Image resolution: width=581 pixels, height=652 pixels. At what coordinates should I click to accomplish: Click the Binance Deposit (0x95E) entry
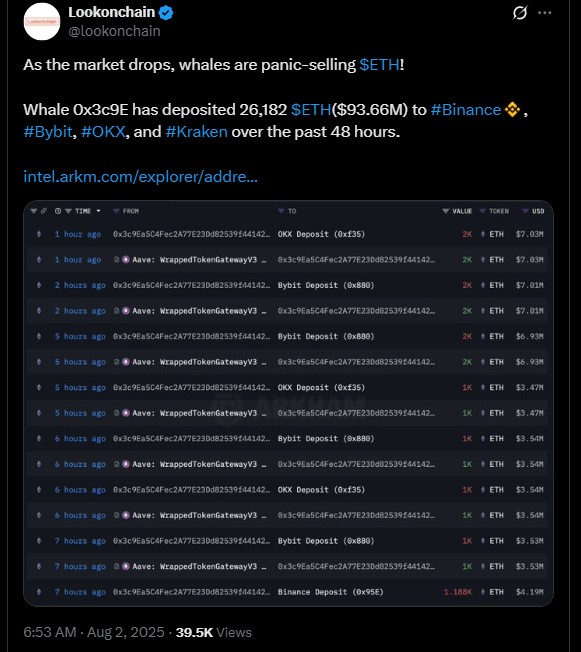(x=331, y=592)
